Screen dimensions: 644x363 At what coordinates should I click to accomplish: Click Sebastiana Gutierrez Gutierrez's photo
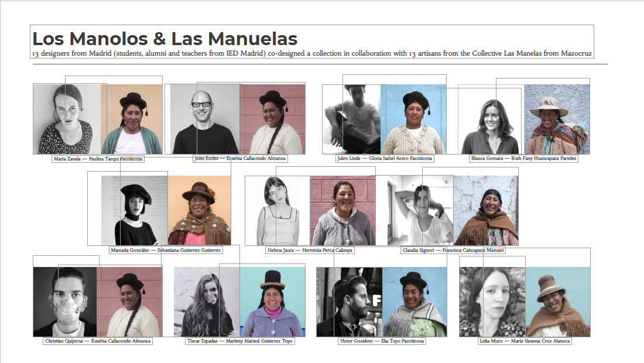pos(199,211)
